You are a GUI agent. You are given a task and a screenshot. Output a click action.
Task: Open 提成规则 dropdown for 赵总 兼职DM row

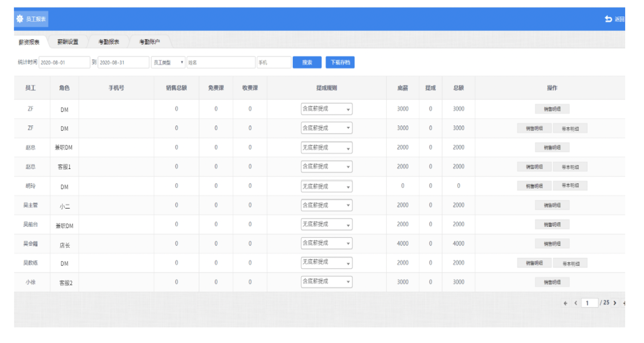click(x=327, y=148)
